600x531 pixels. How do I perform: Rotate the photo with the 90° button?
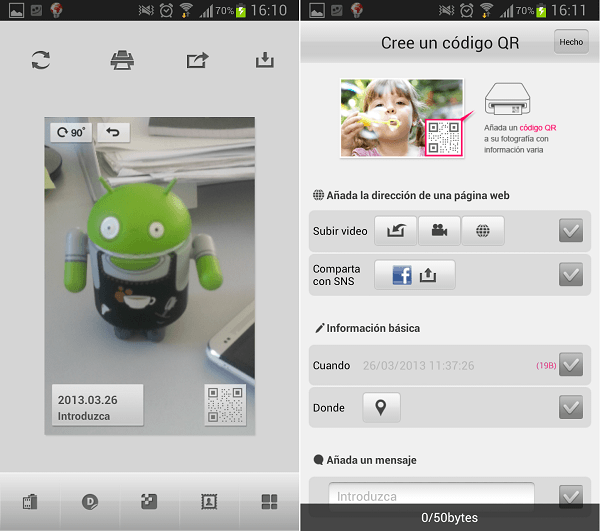point(71,132)
